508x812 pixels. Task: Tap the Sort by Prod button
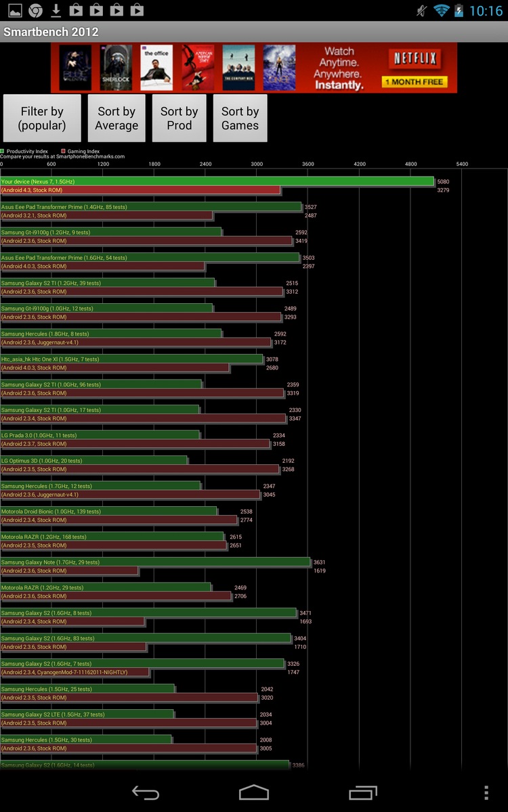179,118
